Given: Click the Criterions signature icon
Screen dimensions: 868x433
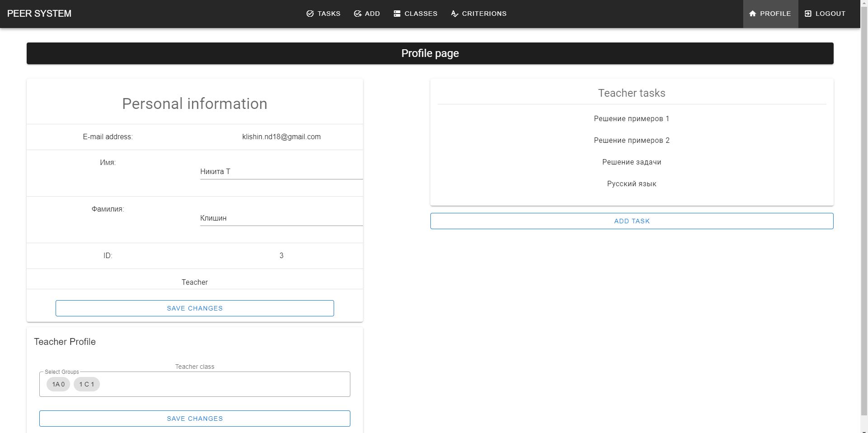Looking at the screenshot, I should 455,14.
